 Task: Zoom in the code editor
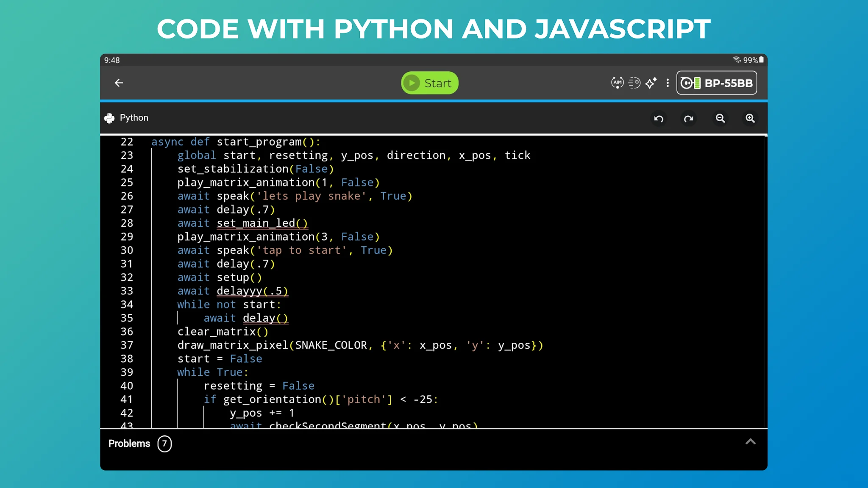coord(750,119)
